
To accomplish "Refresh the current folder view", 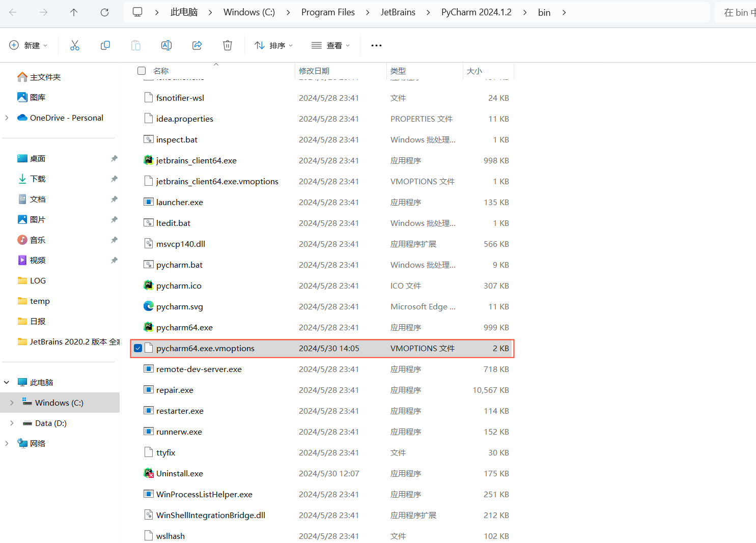I will (104, 12).
